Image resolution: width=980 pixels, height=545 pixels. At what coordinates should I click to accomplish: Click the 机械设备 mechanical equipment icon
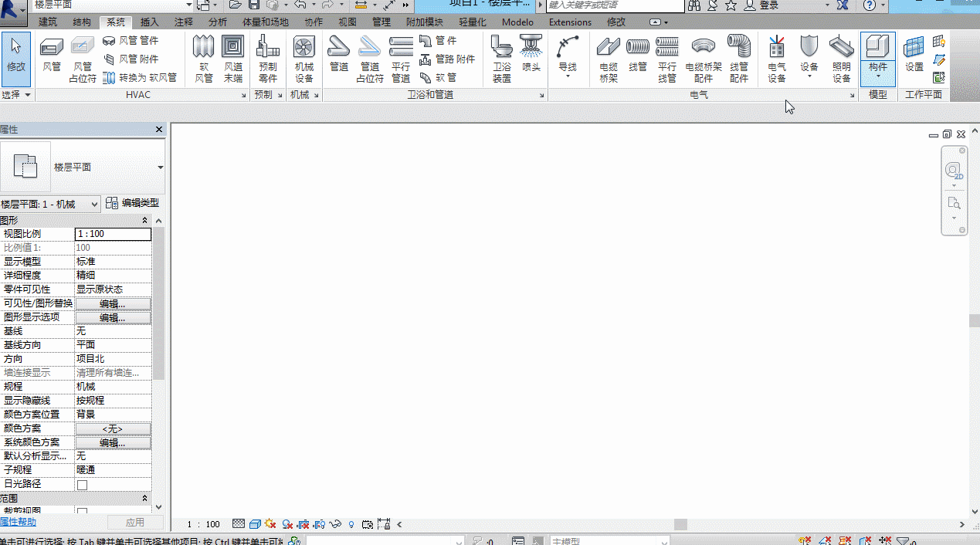[x=304, y=59]
